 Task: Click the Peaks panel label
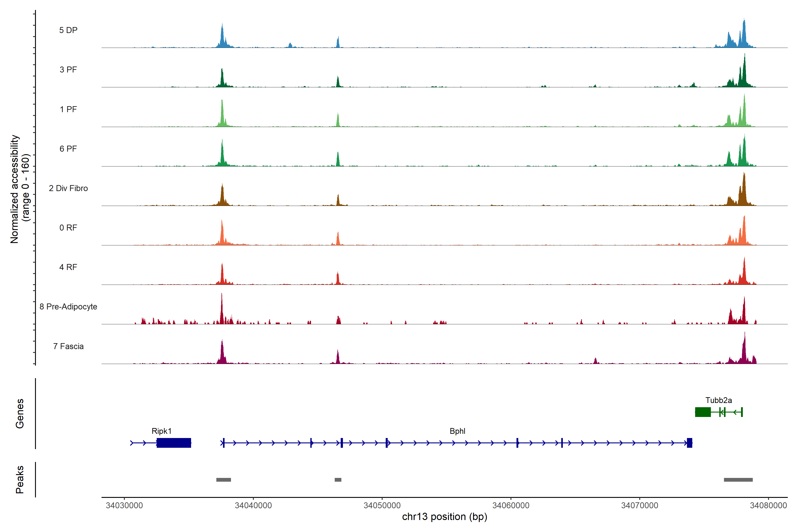(20, 479)
